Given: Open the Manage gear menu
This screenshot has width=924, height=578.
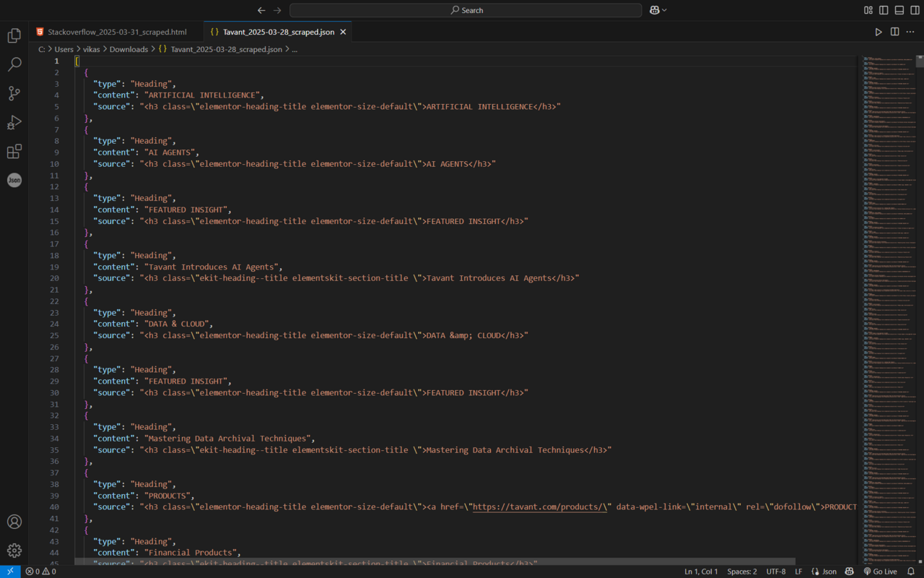Looking at the screenshot, I should tap(14, 551).
